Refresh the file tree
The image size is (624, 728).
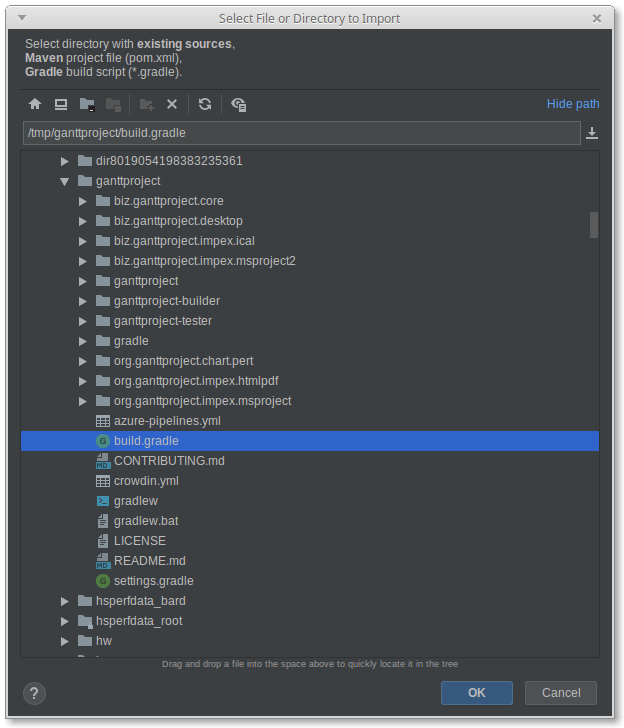pos(205,104)
